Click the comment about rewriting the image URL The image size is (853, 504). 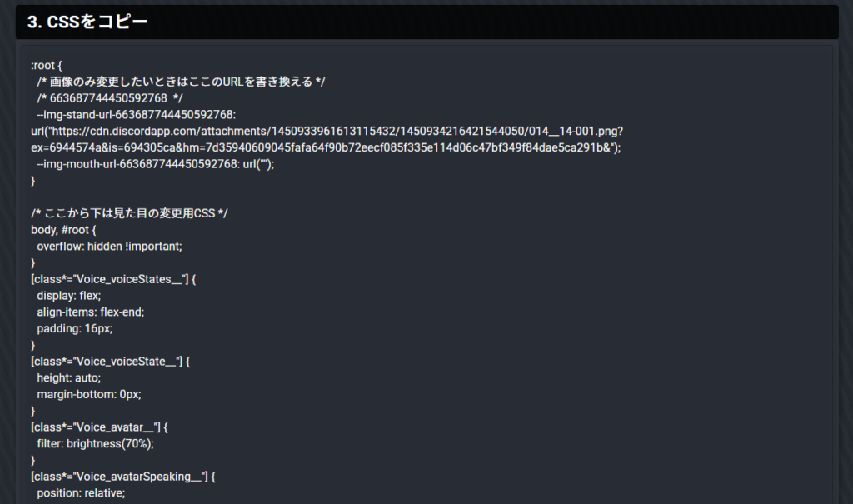[x=181, y=82]
